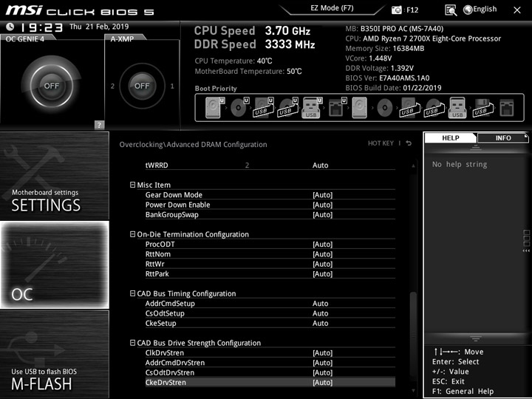Toggle the OC GENIE 4 OFF knob
532x399 pixels.
pyautogui.click(x=51, y=86)
